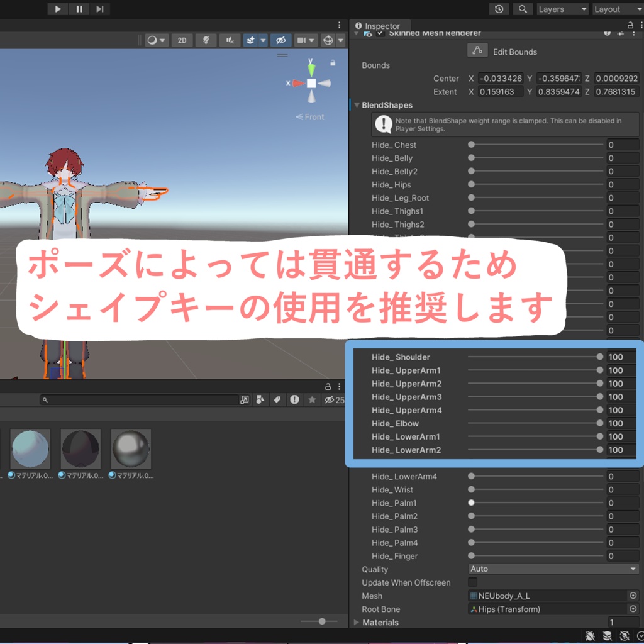Toggle scene lighting icon
The image size is (644, 644).
pos(206,40)
